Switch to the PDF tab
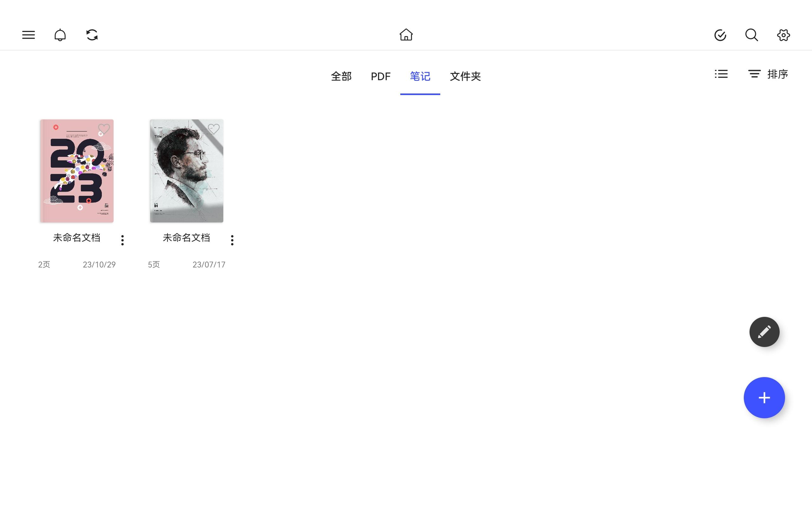 pyautogui.click(x=381, y=76)
